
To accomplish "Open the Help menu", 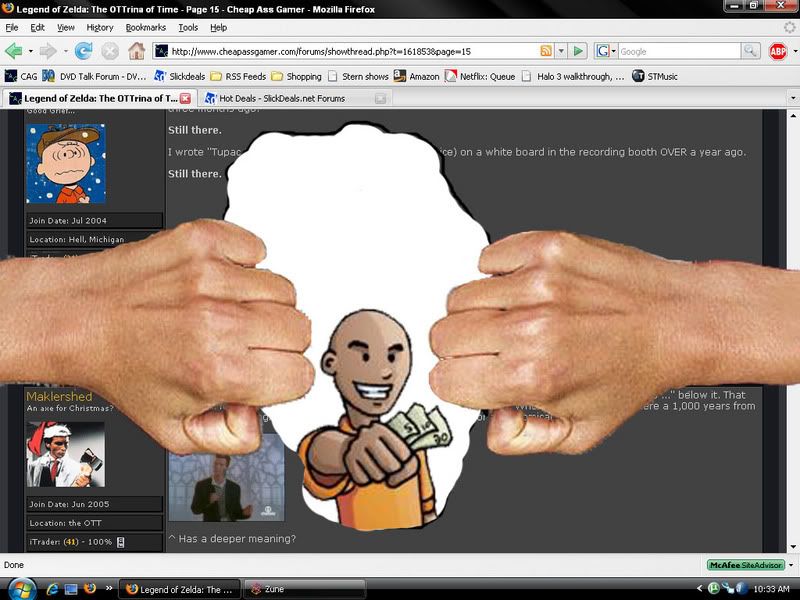I will (x=218, y=28).
